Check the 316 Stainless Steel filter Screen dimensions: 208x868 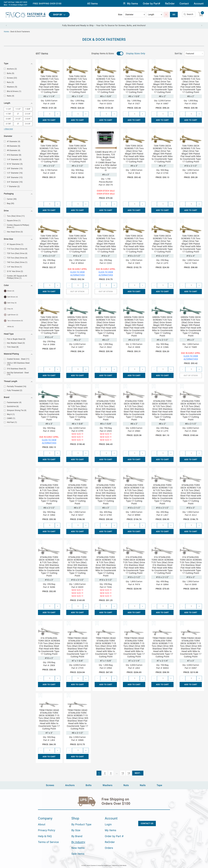pyautogui.click(x=5, y=369)
